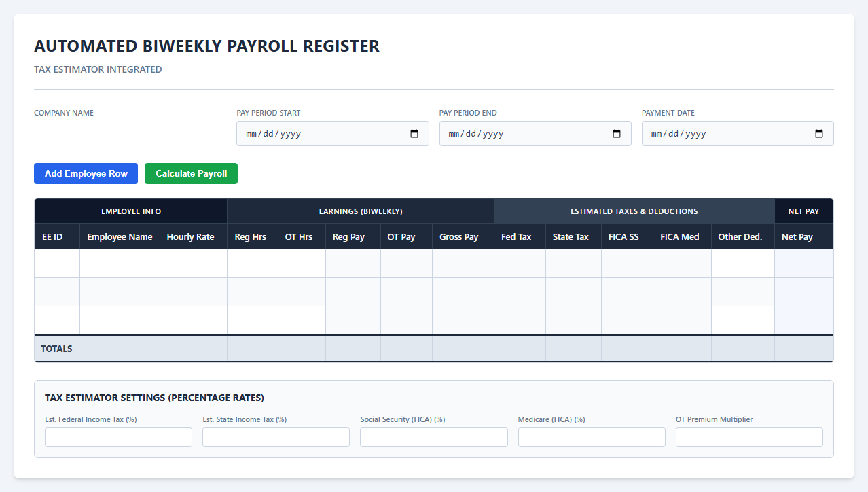Image resolution: width=868 pixels, height=492 pixels.
Task: Click the Employee Name cell in the top employee row
Action: click(x=120, y=264)
